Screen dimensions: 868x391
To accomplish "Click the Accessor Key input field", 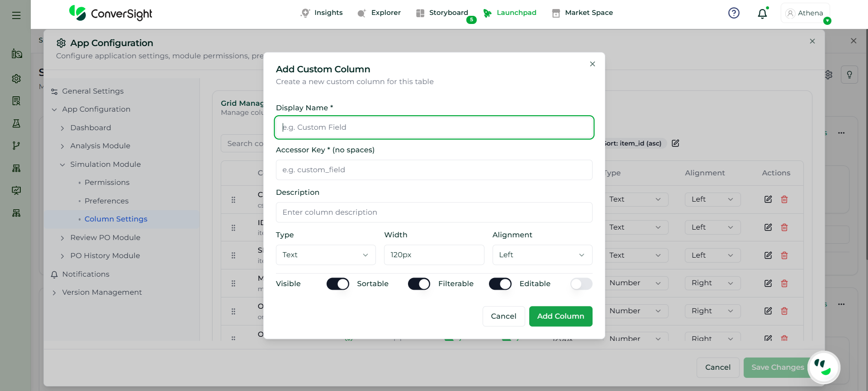I will 434,170.
